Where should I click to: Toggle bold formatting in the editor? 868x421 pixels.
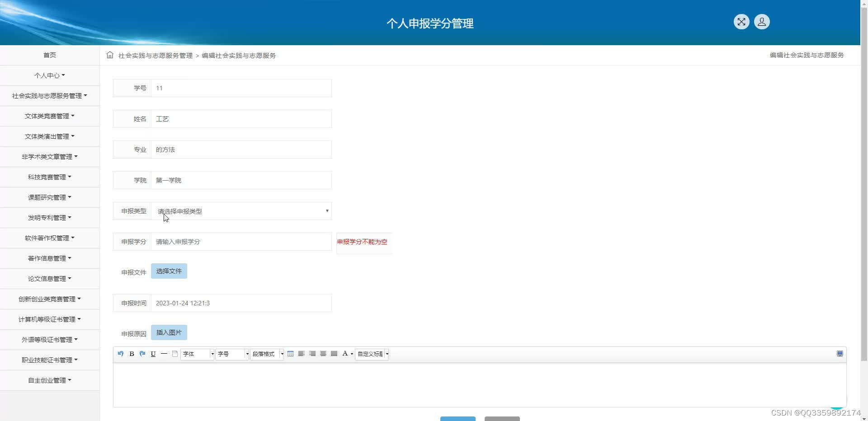(x=132, y=354)
